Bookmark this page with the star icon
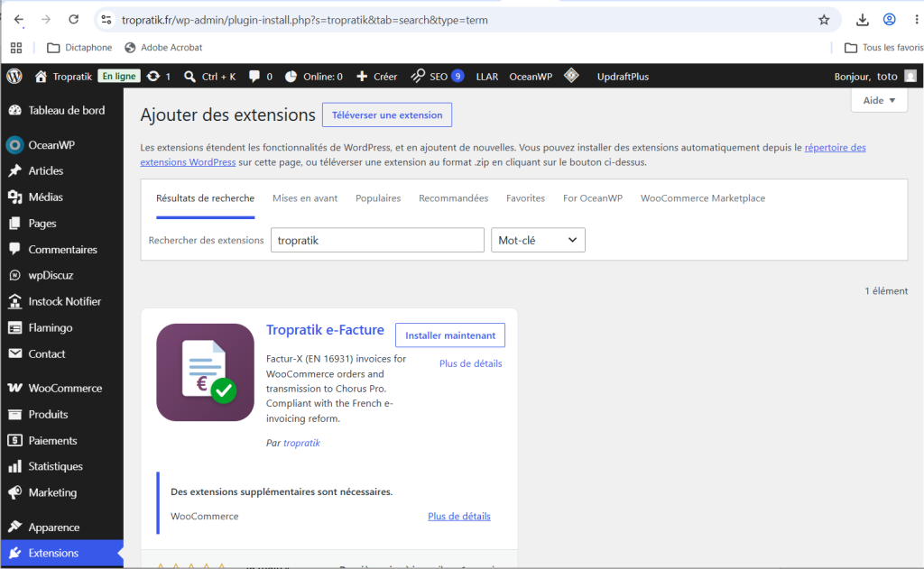 [824, 20]
